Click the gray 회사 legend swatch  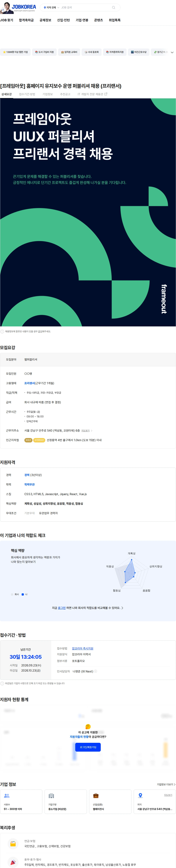[x=12, y=594]
